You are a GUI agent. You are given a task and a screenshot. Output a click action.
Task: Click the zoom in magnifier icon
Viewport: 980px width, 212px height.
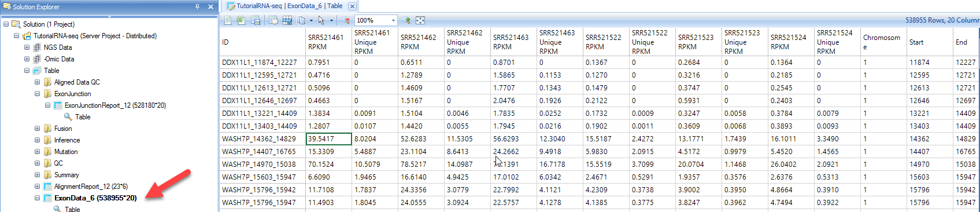coord(406,20)
